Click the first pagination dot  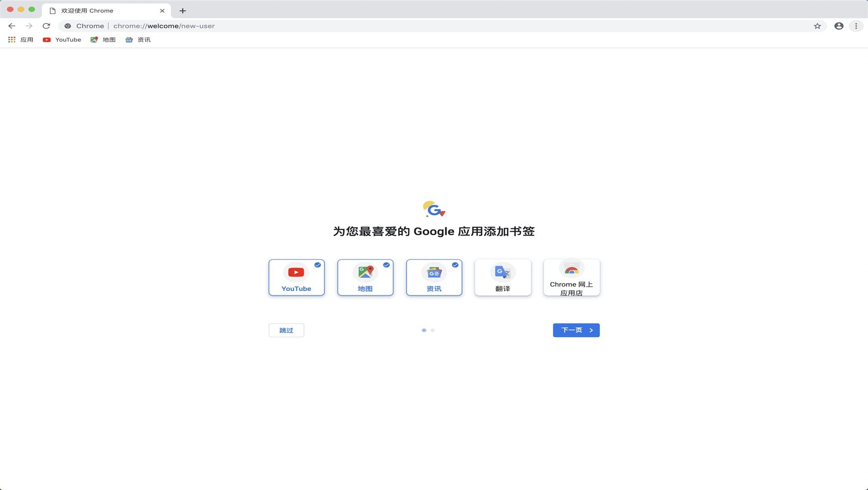coord(424,330)
